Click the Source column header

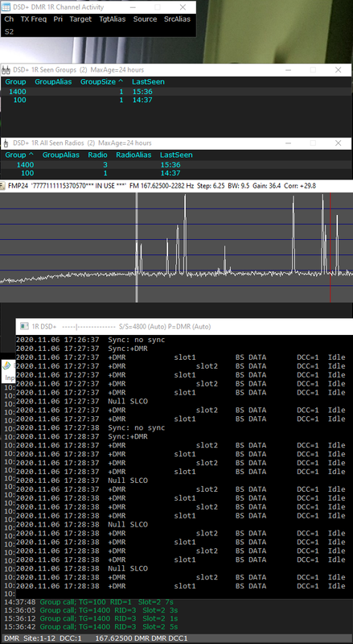tap(145, 19)
